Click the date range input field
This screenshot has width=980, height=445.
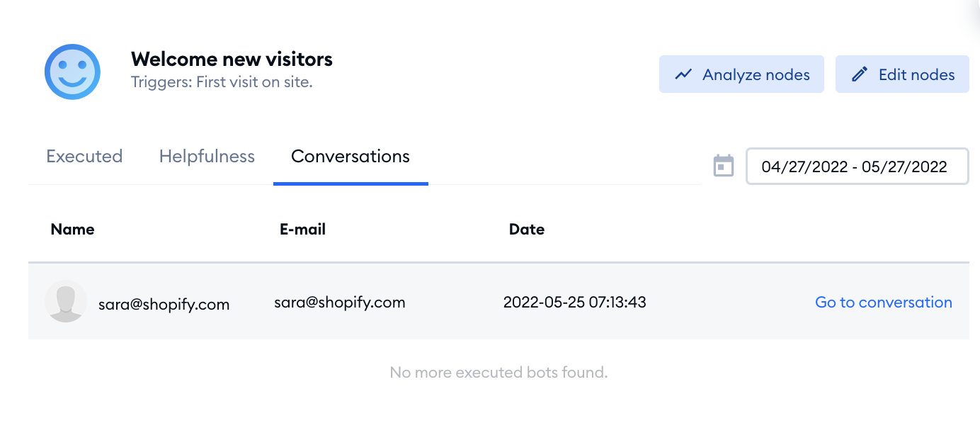coord(857,167)
